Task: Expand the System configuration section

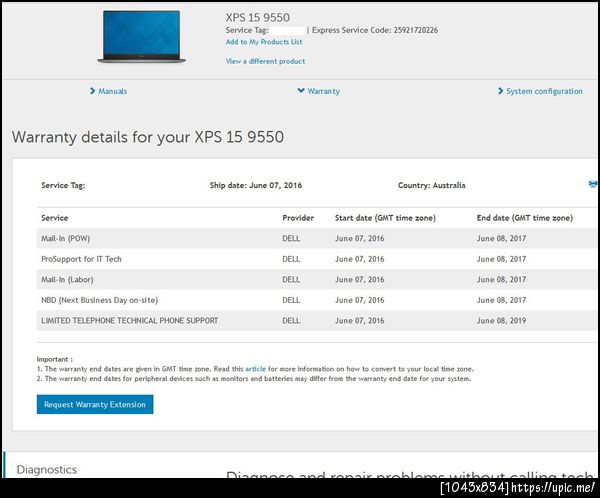Action: click(x=540, y=91)
